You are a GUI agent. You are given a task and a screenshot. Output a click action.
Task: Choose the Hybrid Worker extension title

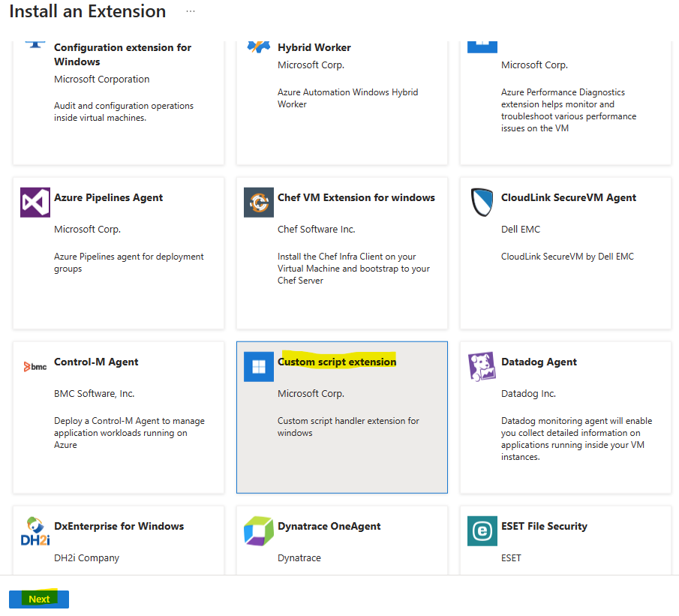point(314,47)
